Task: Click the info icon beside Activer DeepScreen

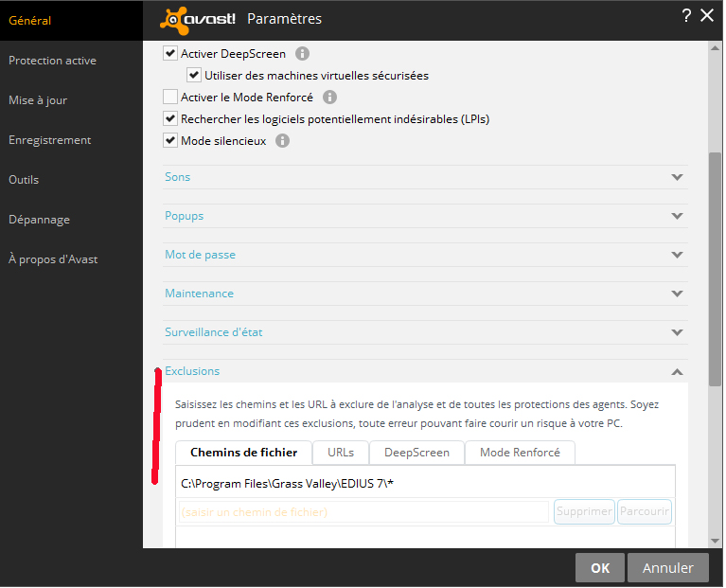Action: (x=303, y=54)
